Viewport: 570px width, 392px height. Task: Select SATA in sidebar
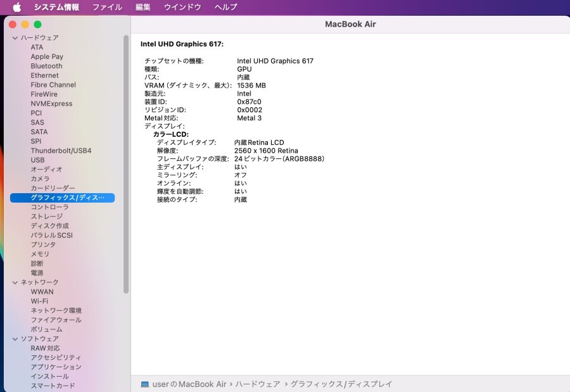click(39, 132)
